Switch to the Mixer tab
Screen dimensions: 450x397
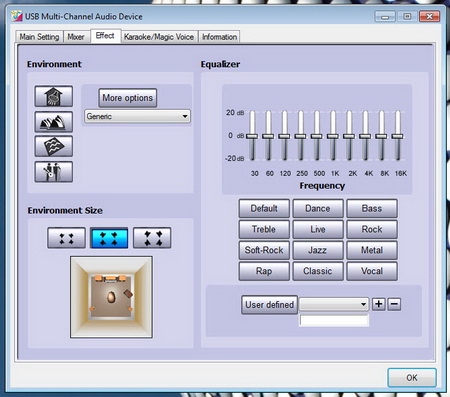[x=76, y=37]
